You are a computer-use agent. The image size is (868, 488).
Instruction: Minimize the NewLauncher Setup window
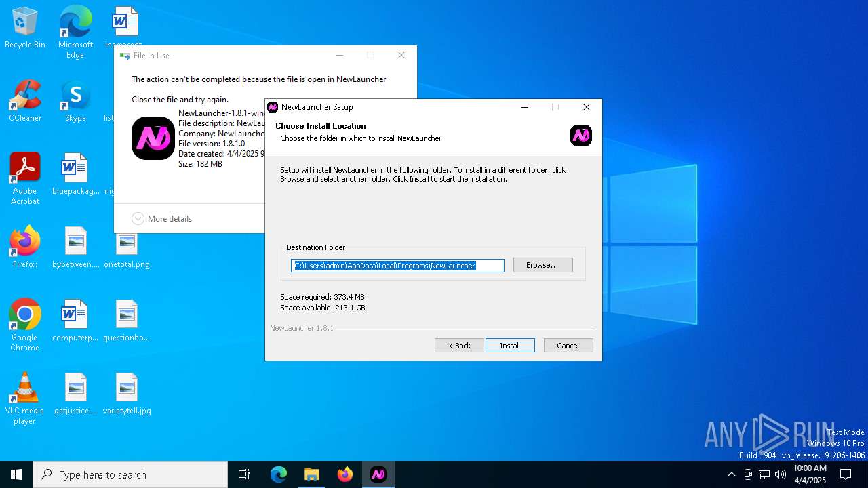pos(525,107)
